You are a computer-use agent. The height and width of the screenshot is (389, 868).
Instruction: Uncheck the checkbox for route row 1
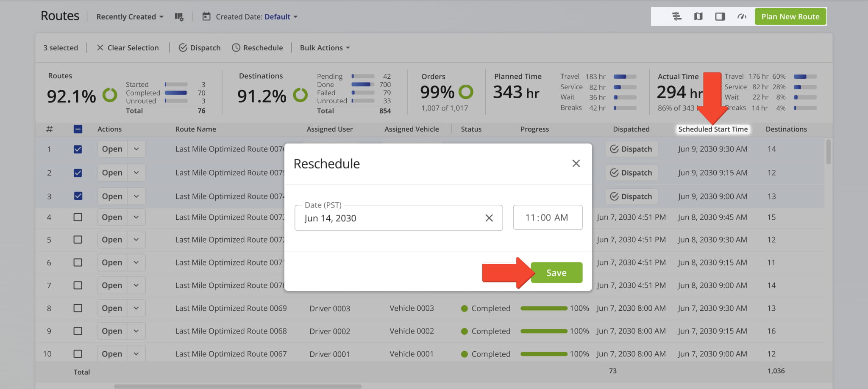(78, 149)
